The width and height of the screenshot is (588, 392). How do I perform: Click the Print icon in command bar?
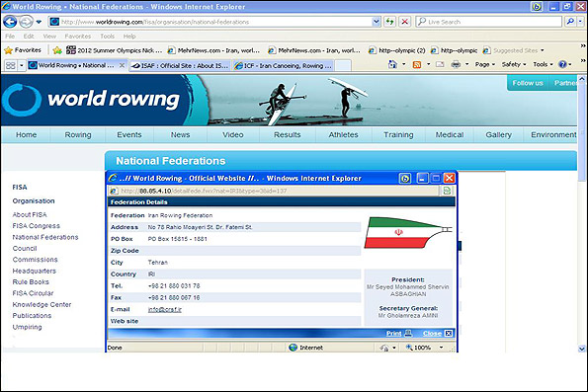point(456,64)
